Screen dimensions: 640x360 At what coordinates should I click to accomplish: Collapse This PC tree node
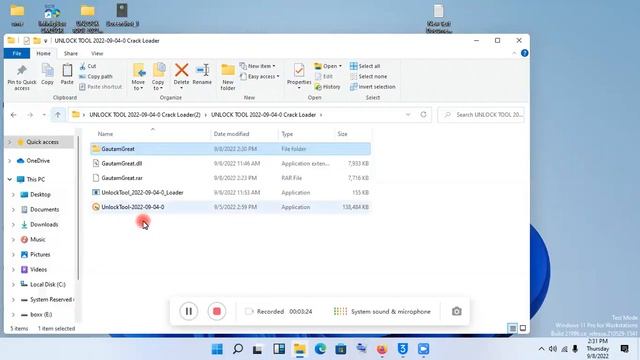click(10, 179)
